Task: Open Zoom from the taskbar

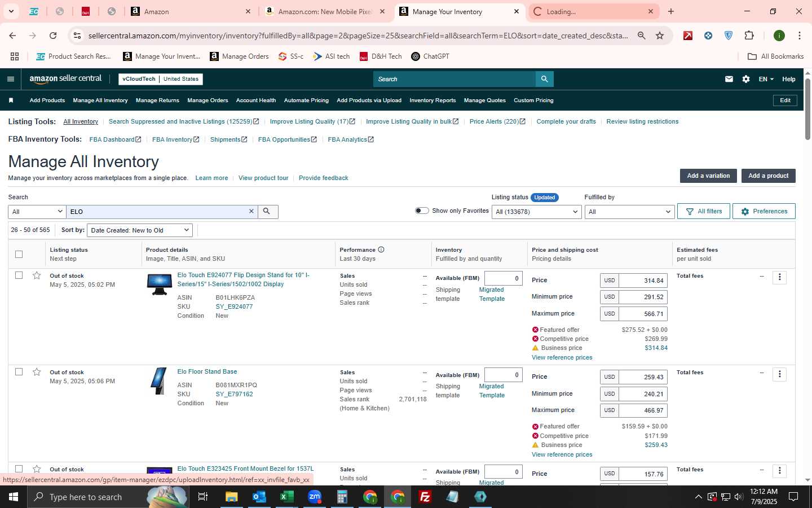Action: click(315, 497)
